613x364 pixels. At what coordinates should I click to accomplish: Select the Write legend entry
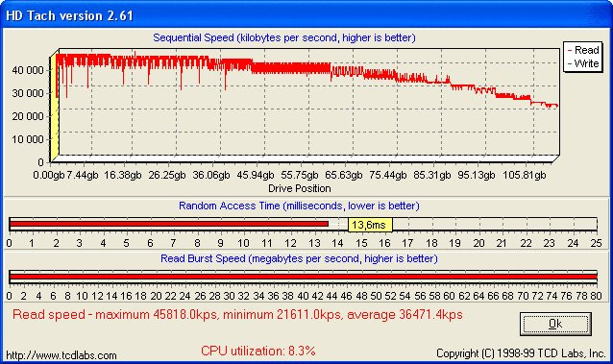(583, 63)
